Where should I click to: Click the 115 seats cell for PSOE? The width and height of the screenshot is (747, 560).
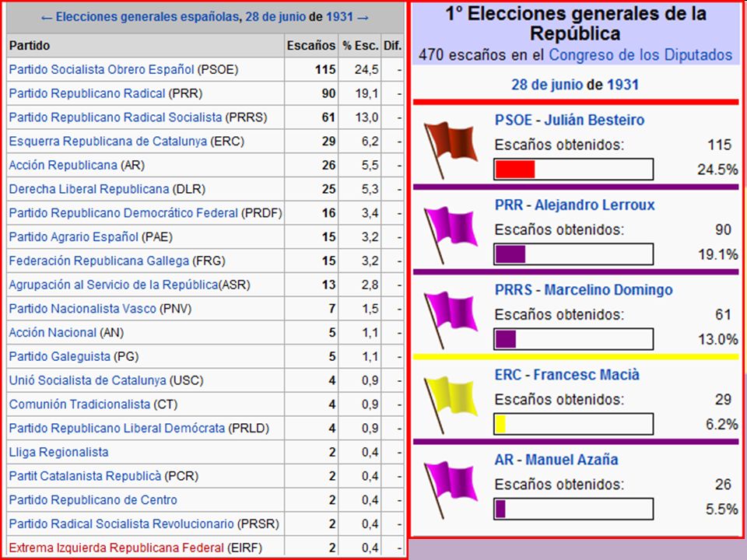311,69
